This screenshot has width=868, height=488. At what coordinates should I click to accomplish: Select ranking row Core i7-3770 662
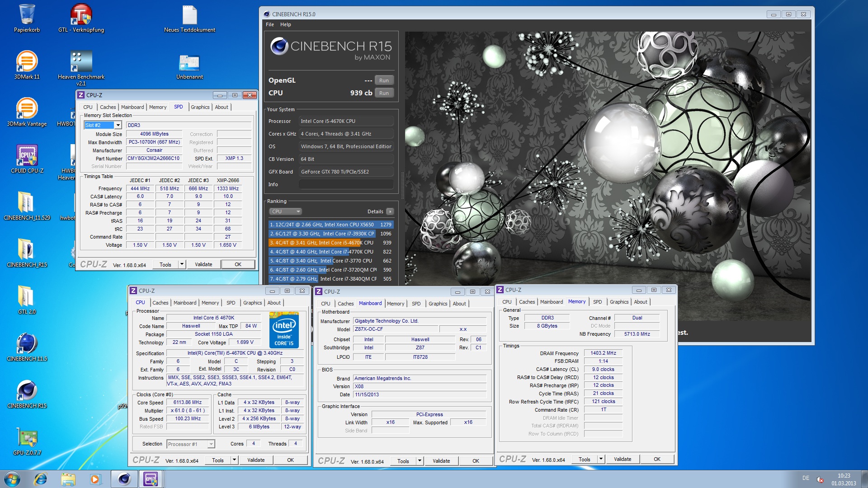pyautogui.click(x=330, y=261)
